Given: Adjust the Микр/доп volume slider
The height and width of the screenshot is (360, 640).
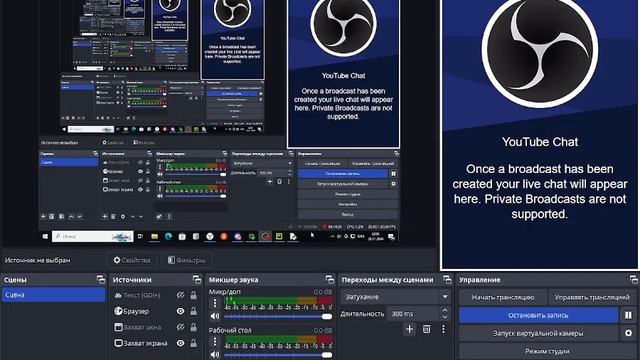Looking at the screenshot, I should [x=278, y=316].
